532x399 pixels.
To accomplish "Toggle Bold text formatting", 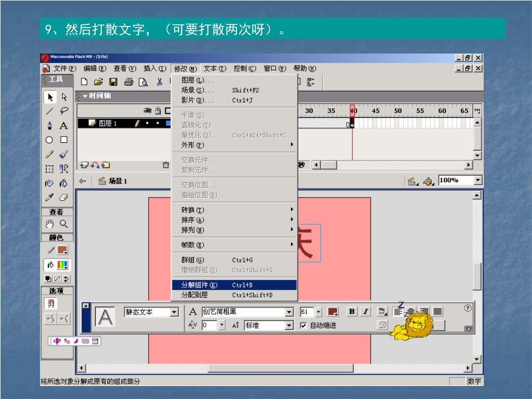I will tap(352, 312).
